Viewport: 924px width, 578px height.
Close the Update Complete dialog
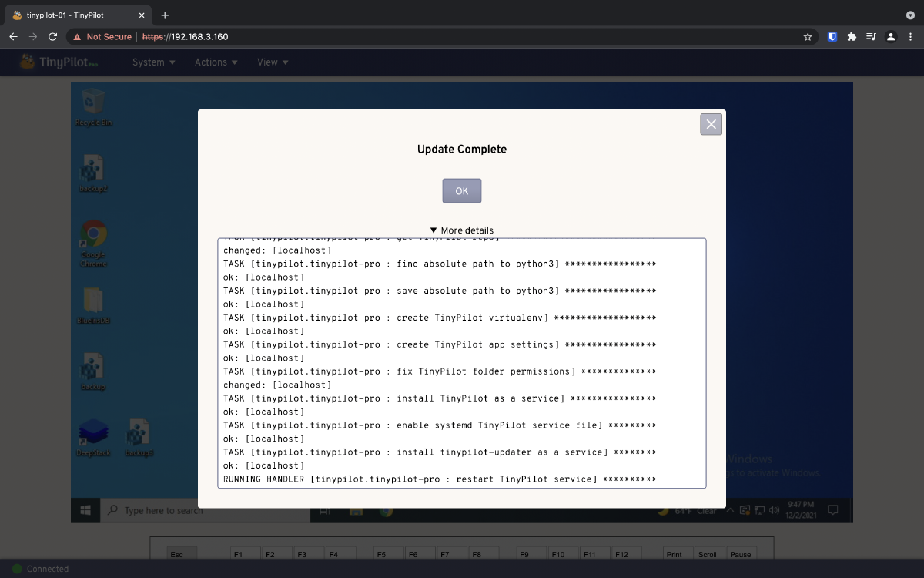coord(711,124)
